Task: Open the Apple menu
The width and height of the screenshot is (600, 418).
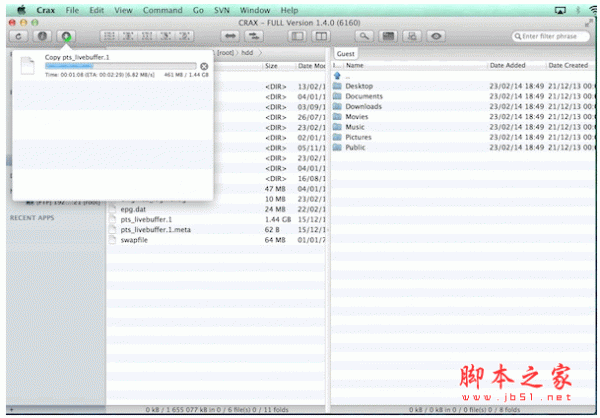Action: click(x=21, y=10)
